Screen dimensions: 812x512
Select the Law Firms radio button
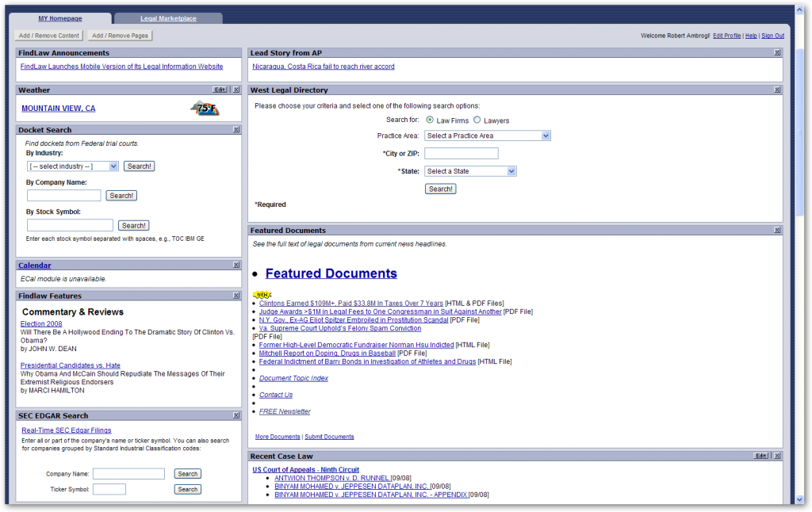click(430, 120)
